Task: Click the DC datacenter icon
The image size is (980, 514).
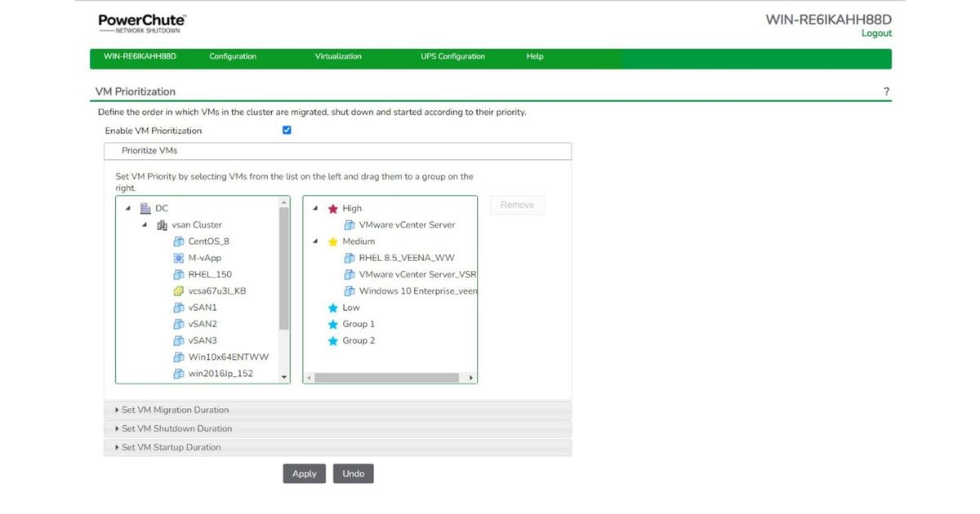Action: tap(145, 208)
